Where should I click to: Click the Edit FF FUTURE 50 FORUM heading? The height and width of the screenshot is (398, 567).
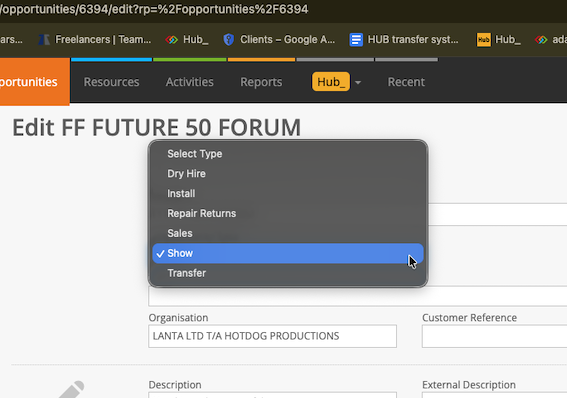coord(157,128)
